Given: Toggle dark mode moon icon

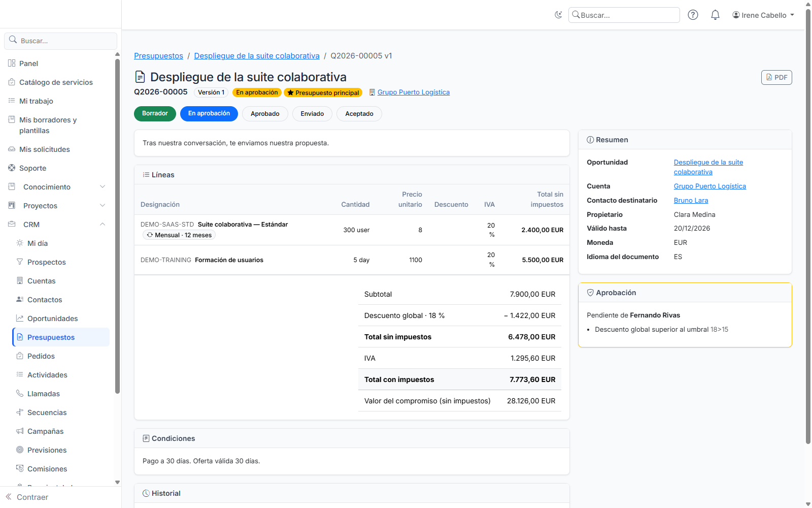Looking at the screenshot, I should click(558, 15).
